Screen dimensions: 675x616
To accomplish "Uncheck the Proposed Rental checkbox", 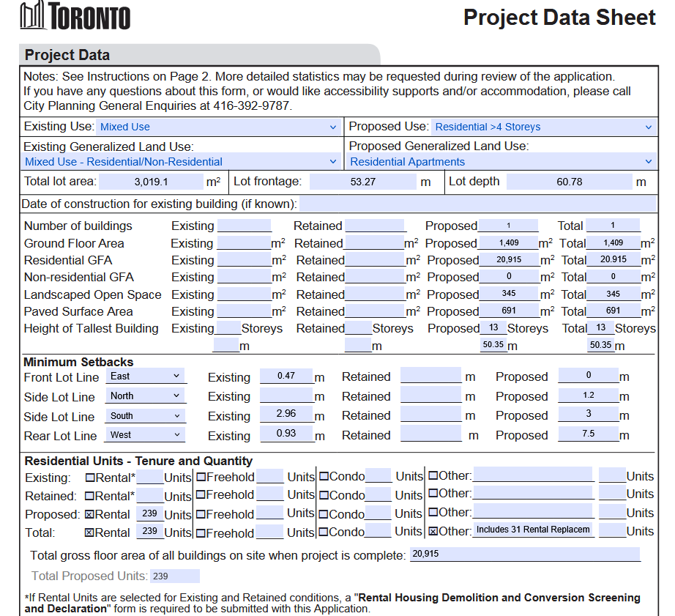I will pyautogui.click(x=90, y=514).
